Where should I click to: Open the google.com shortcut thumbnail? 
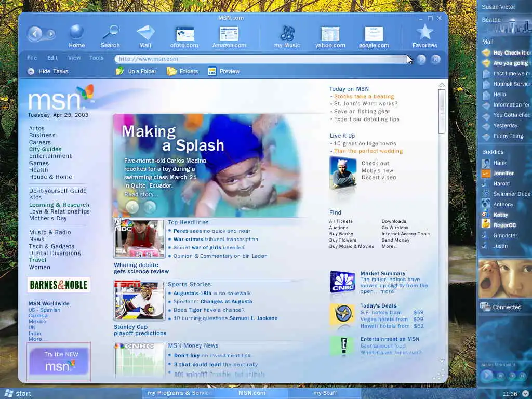click(374, 34)
